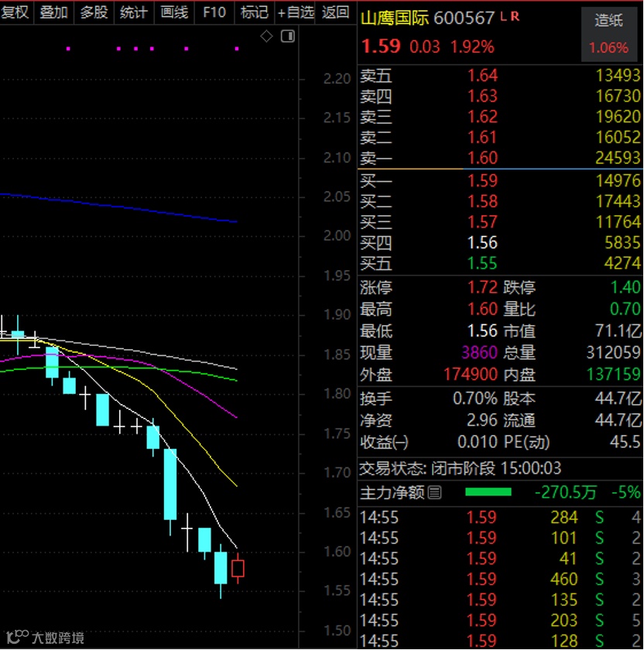Click the L margin trading marker
This screenshot has height=650, width=644.
503,16
